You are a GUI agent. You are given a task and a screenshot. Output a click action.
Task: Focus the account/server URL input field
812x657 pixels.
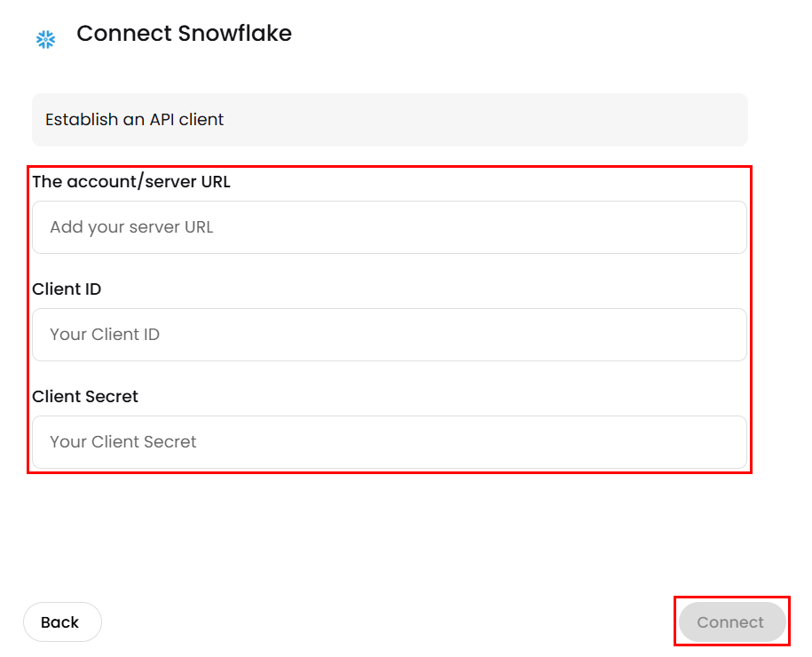(x=390, y=227)
